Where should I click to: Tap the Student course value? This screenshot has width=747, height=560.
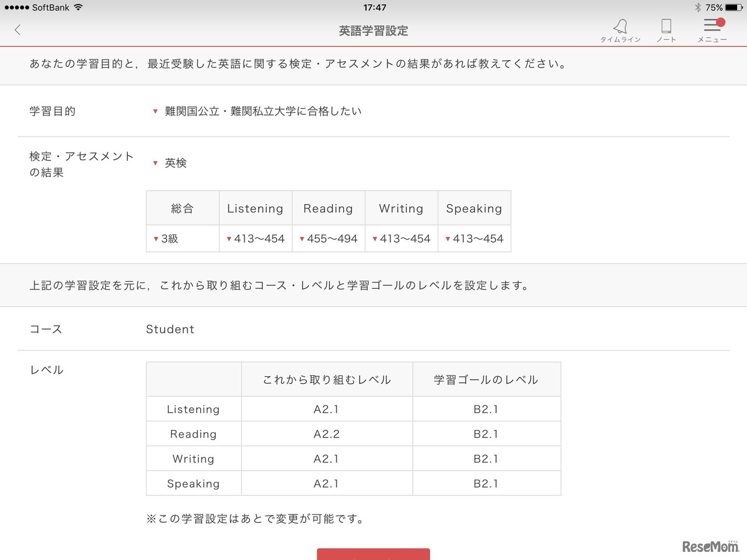click(170, 329)
